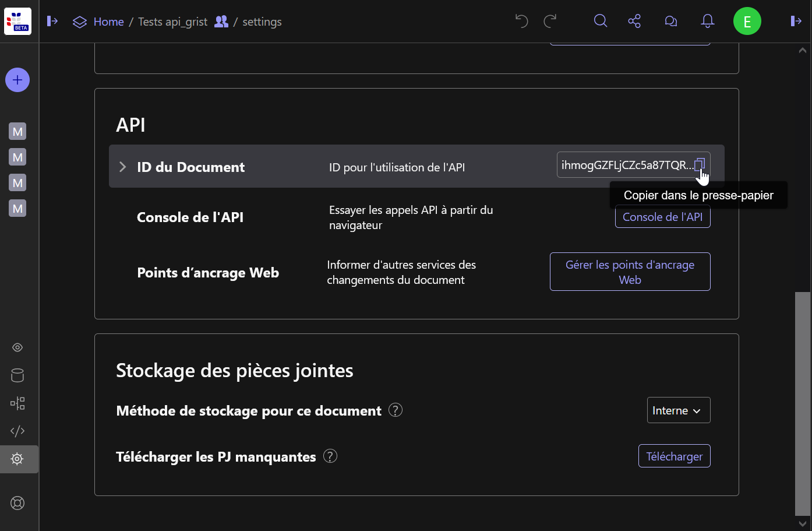This screenshot has height=531, width=812.
Task: Click the API section heading
Action: tap(130, 125)
